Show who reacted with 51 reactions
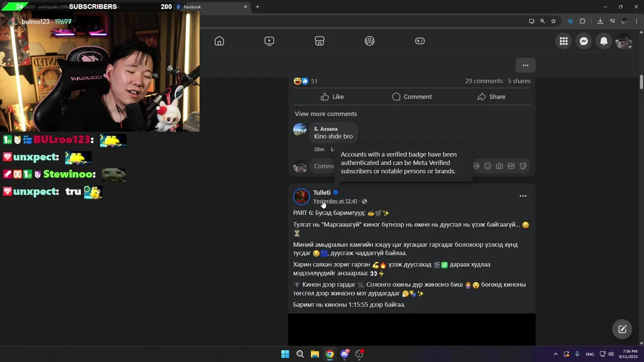Viewport: 644px width, 362px height. click(305, 81)
